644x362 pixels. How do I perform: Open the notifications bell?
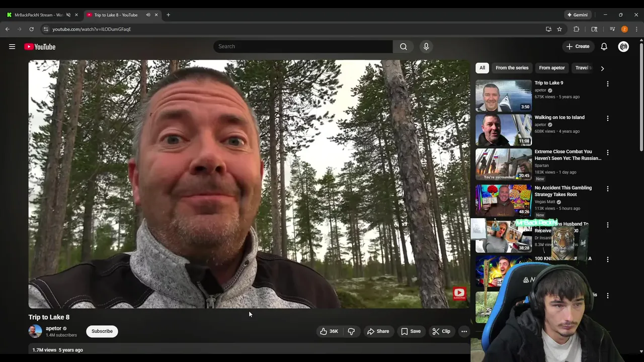(x=604, y=47)
